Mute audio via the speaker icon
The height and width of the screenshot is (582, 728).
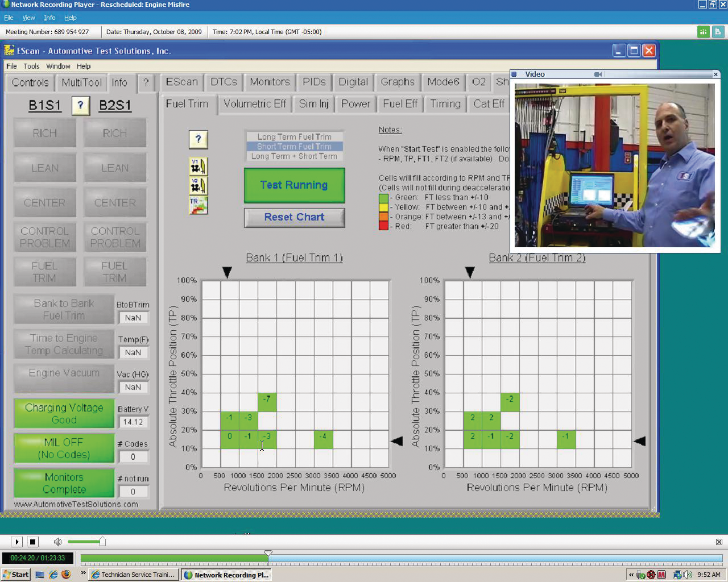[57, 542]
